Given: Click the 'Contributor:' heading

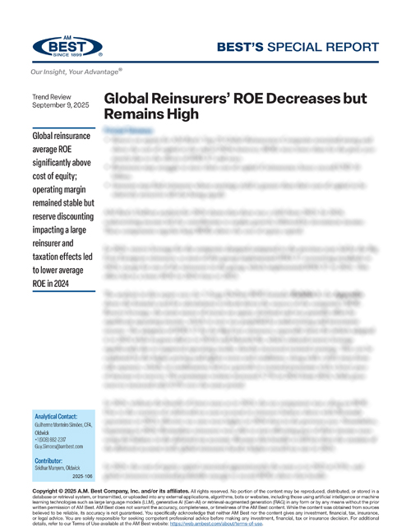Looking at the screenshot, I should tap(48, 460).
